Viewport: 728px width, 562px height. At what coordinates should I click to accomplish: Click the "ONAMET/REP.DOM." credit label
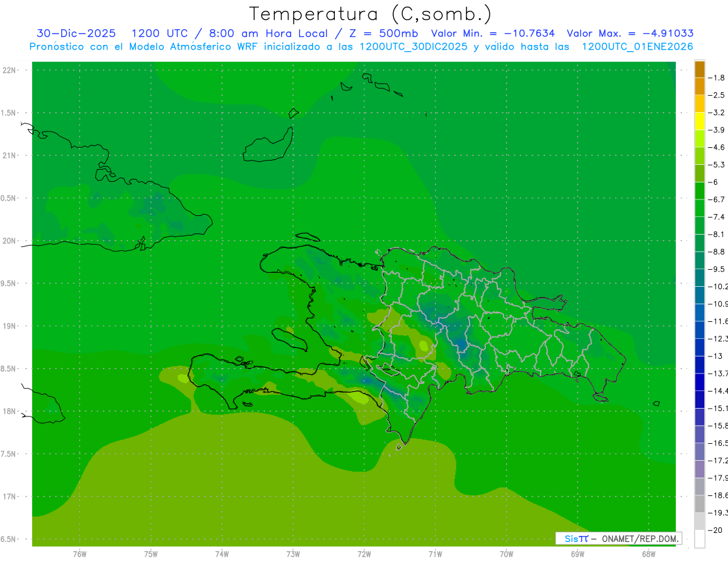coord(639,538)
